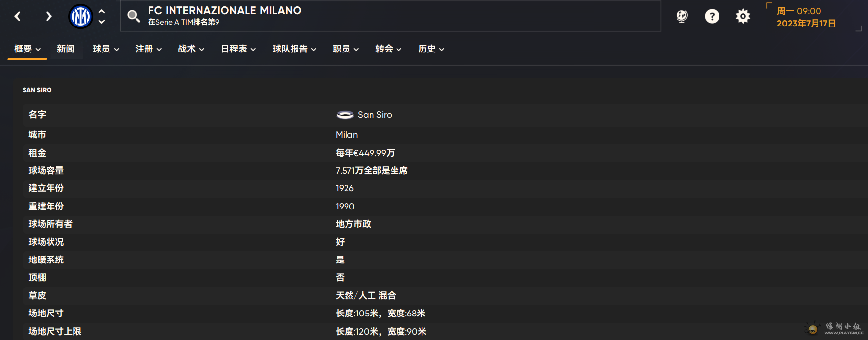The height and width of the screenshot is (340, 868).
Task: Expand the 球员 dropdown menu
Action: pyautogui.click(x=106, y=49)
